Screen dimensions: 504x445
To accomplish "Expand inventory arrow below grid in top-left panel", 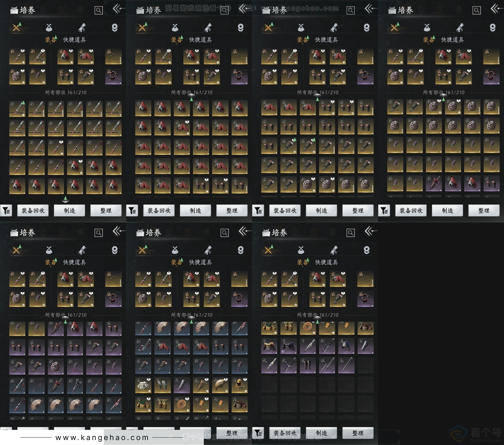I will pos(65,199).
